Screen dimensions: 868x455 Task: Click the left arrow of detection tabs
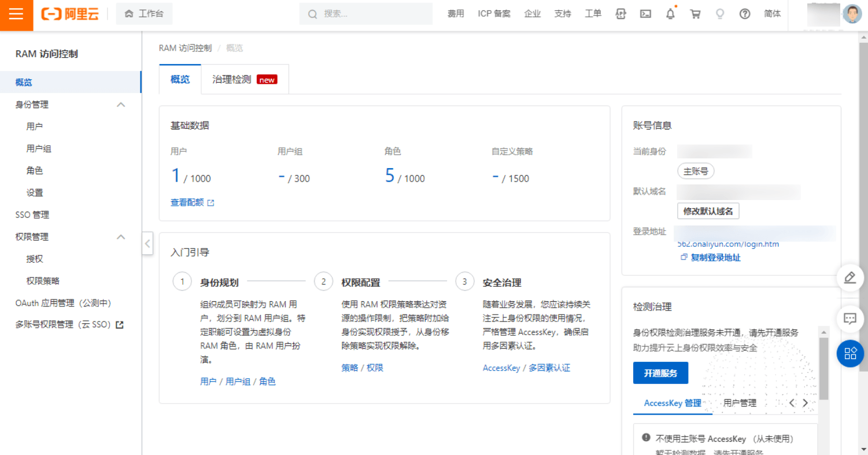pos(792,404)
